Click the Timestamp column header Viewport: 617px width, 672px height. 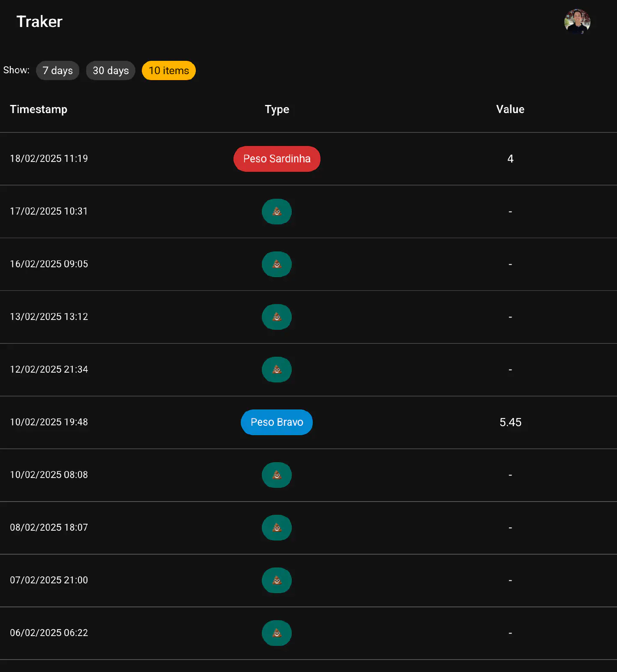click(x=39, y=109)
